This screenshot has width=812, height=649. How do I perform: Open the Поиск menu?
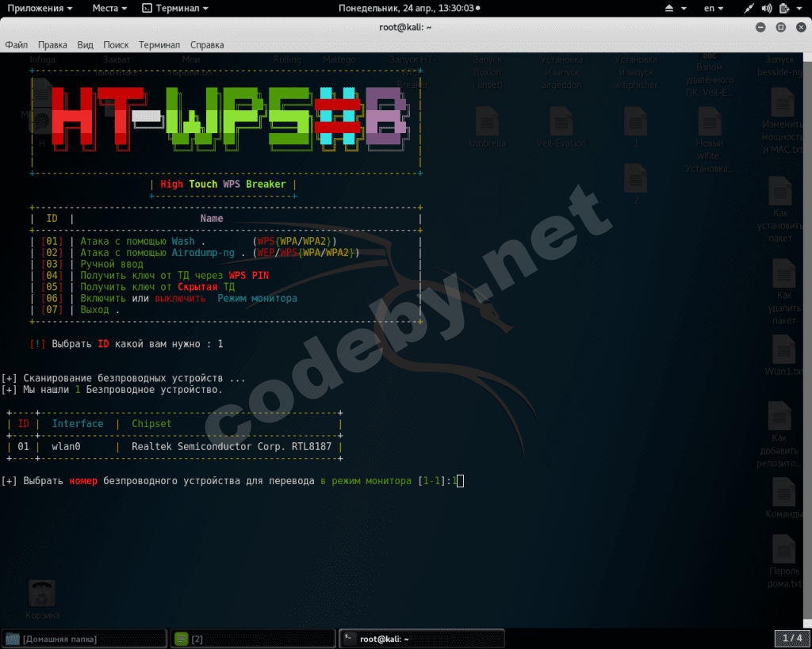point(116,45)
